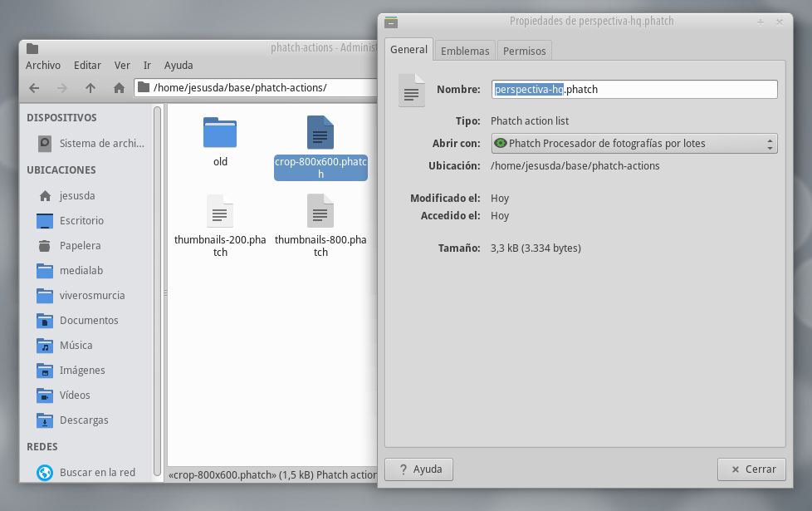Open the Documentos sidebar folder icon
This screenshot has width=812, height=511.
43,320
